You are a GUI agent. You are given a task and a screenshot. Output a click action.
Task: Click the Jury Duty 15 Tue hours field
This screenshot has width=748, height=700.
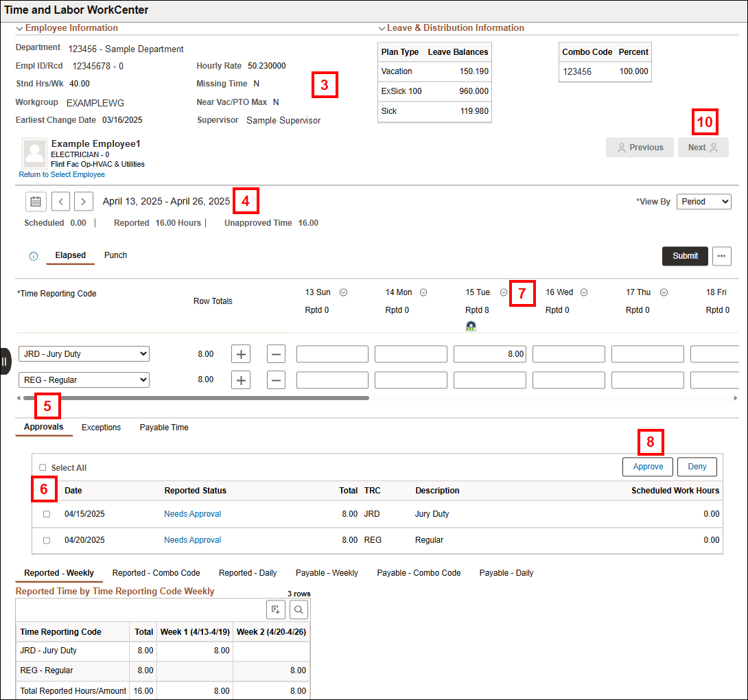point(490,354)
